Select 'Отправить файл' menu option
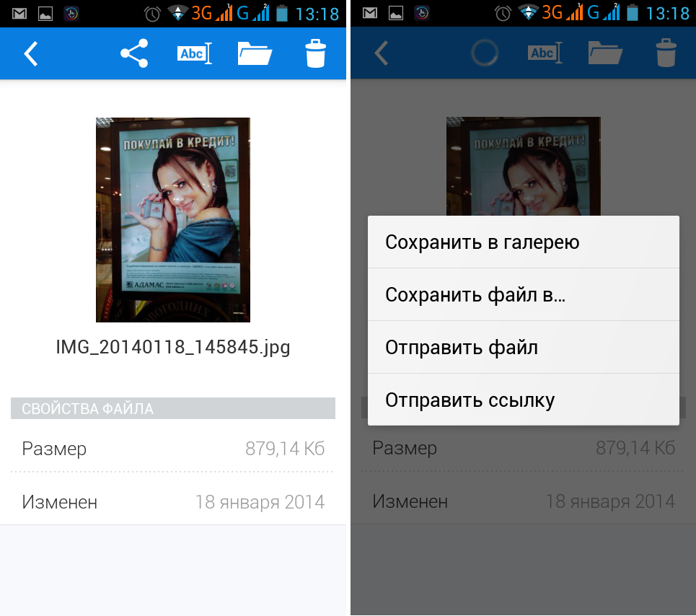The image size is (696, 616). [524, 348]
